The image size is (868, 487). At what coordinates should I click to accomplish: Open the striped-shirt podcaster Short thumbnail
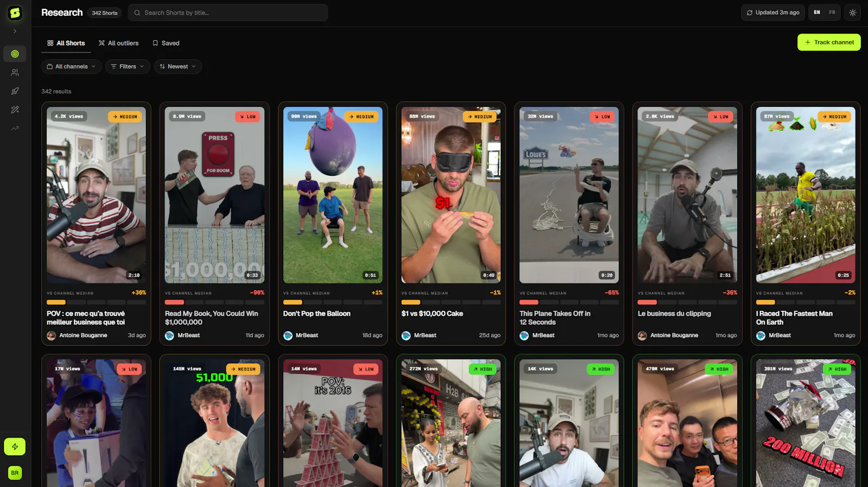tap(96, 195)
